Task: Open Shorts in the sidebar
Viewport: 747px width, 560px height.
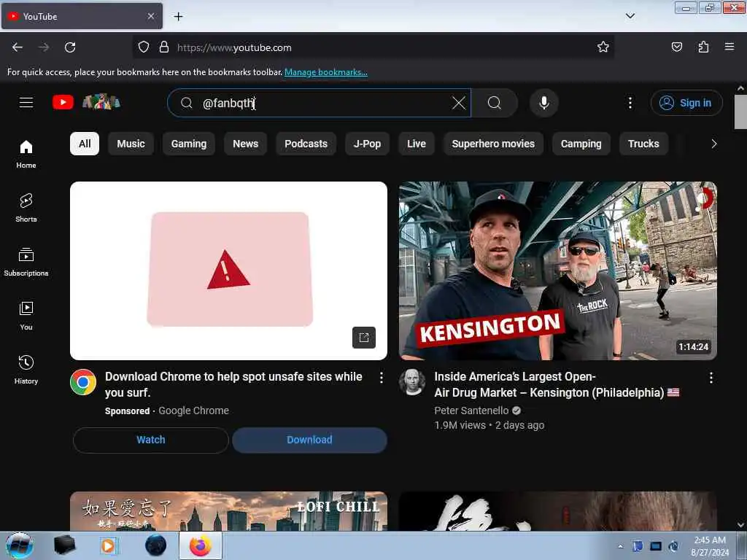Action: 26,208
